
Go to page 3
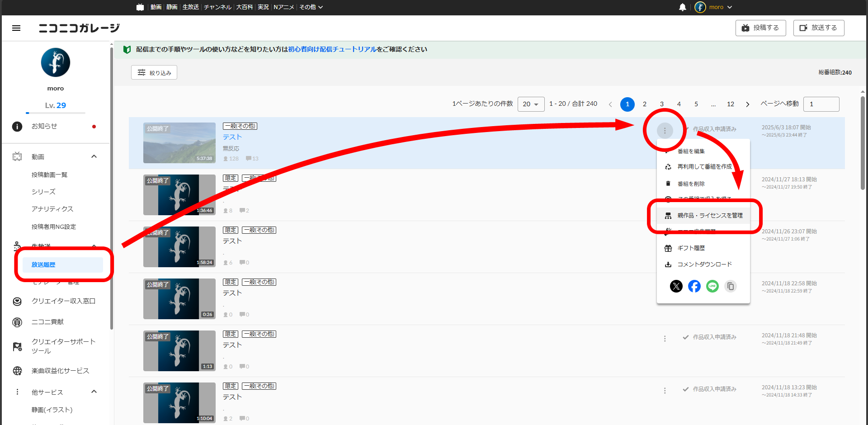(662, 104)
